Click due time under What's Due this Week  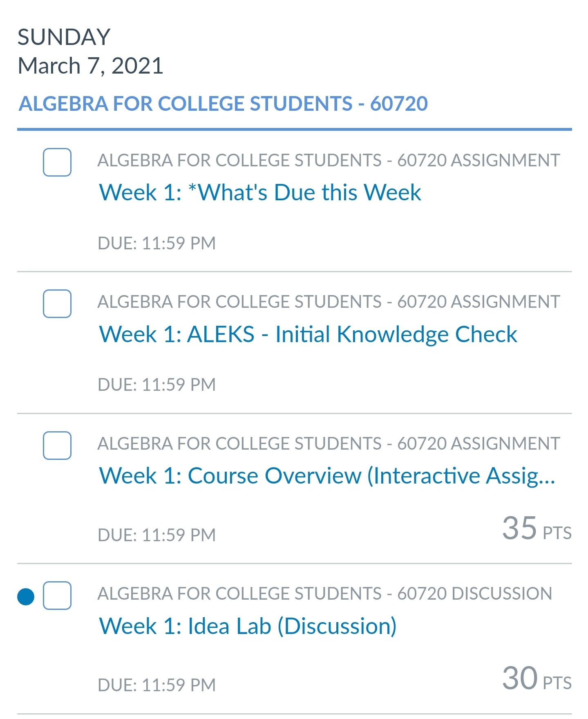click(157, 243)
